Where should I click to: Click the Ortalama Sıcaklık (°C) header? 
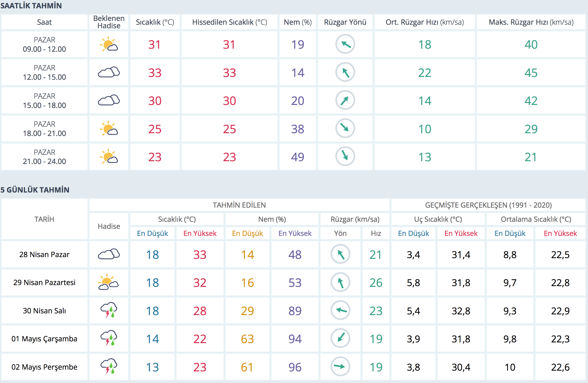(x=536, y=219)
